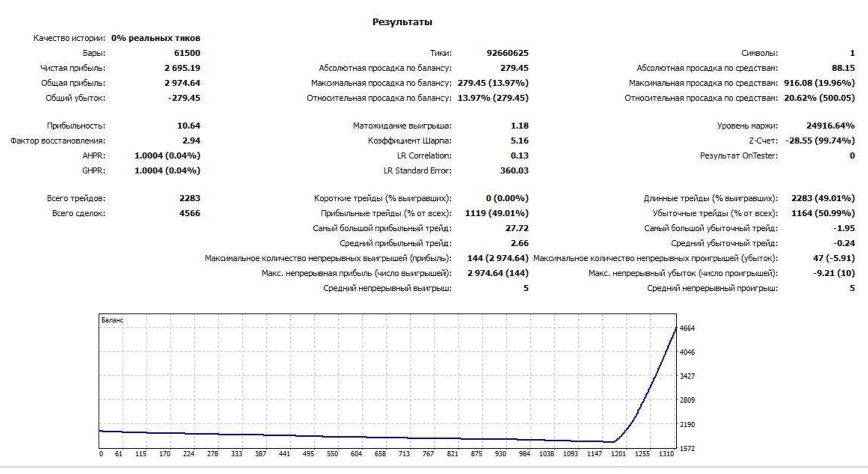Click the Всего сделок value 4566
This screenshot has height=474, width=868.
pyautogui.click(x=189, y=213)
